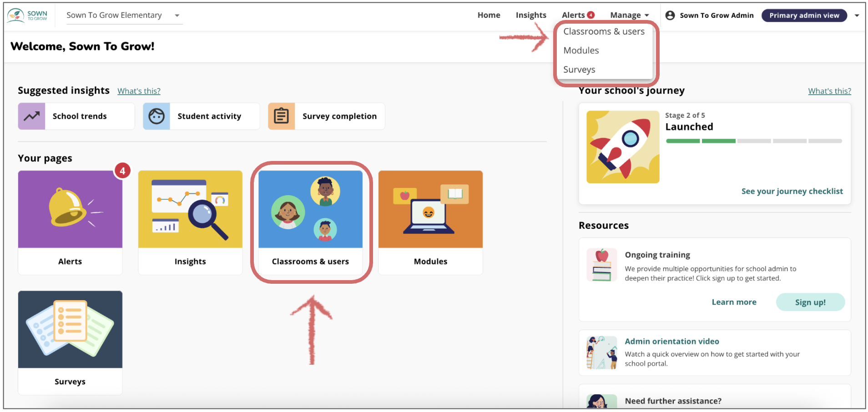
Task: Click the Primary admin view badge
Action: [x=804, y=15]
